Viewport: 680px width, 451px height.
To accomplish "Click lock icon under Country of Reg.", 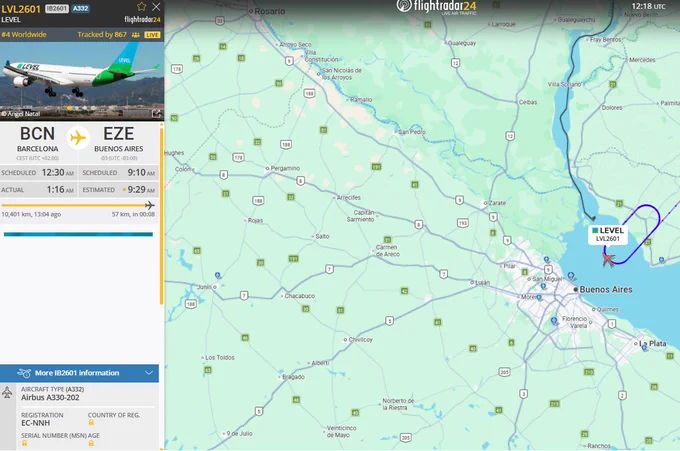I will (91, 422).
